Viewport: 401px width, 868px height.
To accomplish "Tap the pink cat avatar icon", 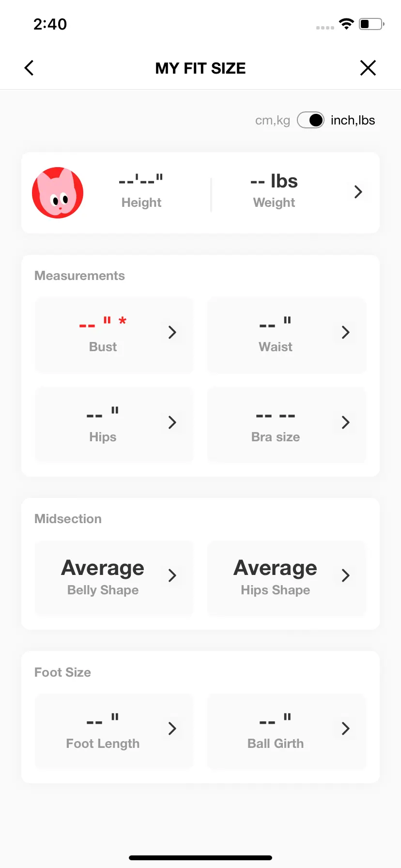I will pos(58,193).
